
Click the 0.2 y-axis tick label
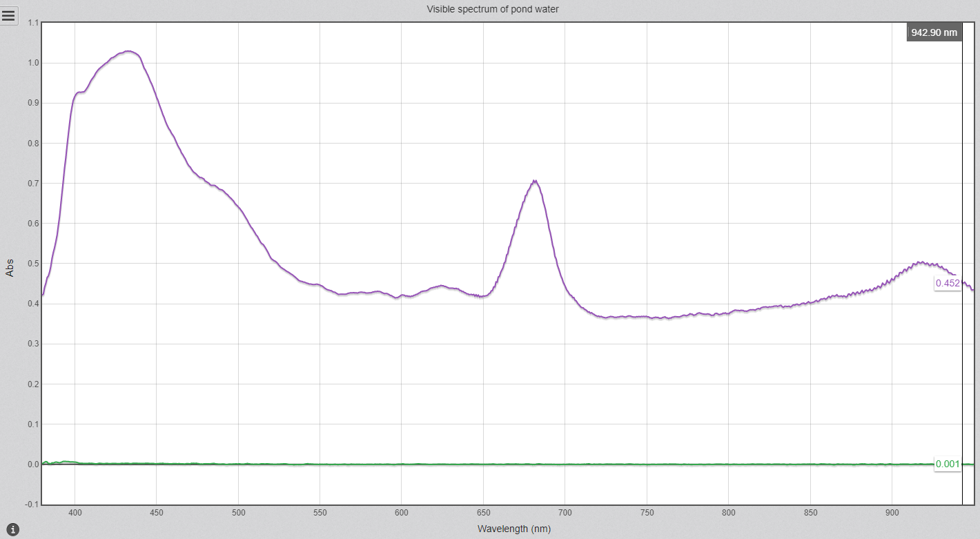point(33,384)
